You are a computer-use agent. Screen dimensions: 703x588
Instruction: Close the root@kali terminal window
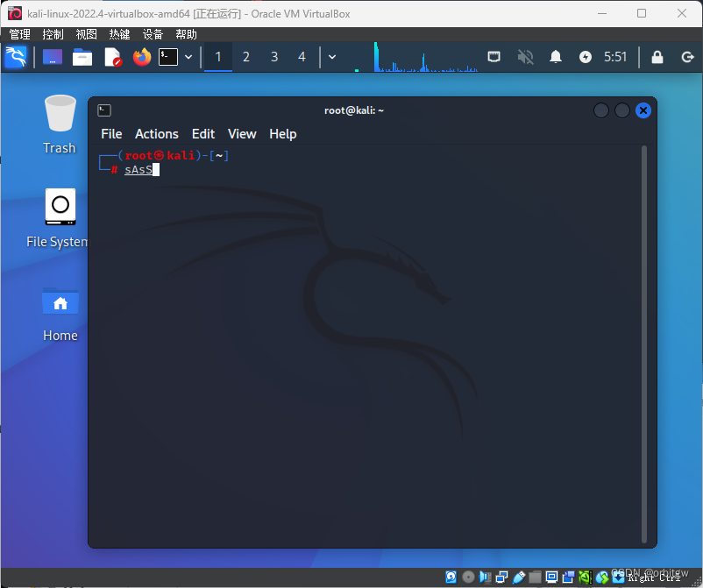click(643, 110)
